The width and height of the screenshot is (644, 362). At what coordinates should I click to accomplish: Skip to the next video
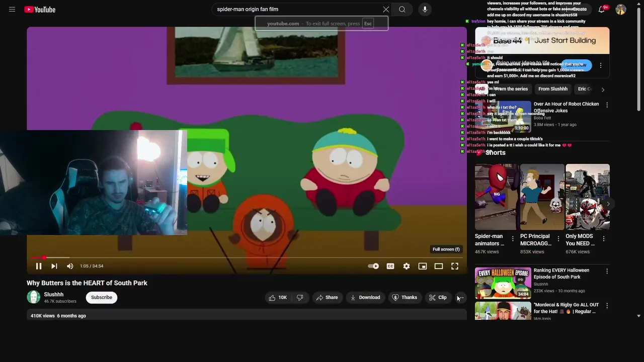54,266
